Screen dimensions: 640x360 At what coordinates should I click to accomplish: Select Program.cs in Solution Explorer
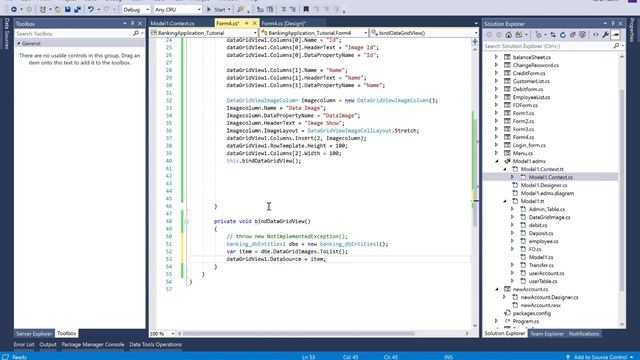525,322
